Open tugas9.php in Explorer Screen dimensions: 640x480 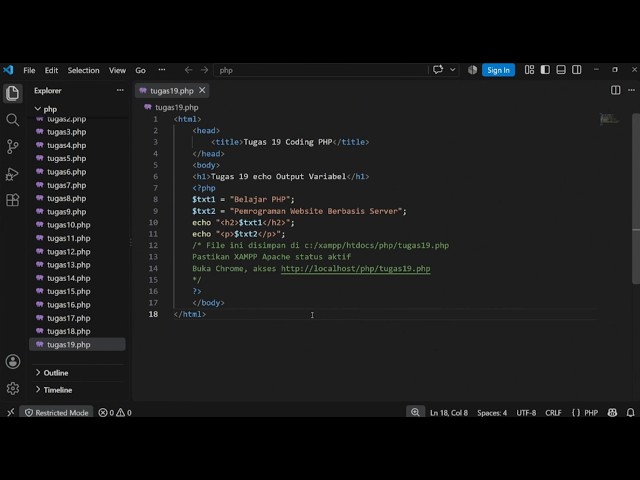pyautogui.click(x=67, y=212)
